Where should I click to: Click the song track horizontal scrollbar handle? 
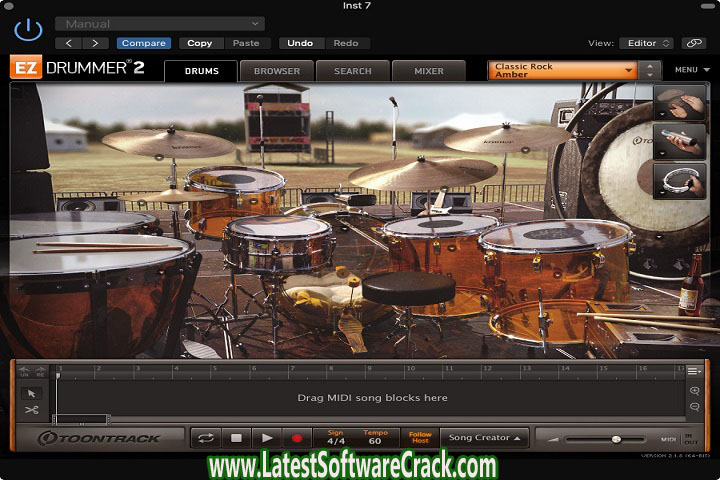pyautogui.click(x=81, y=420)
